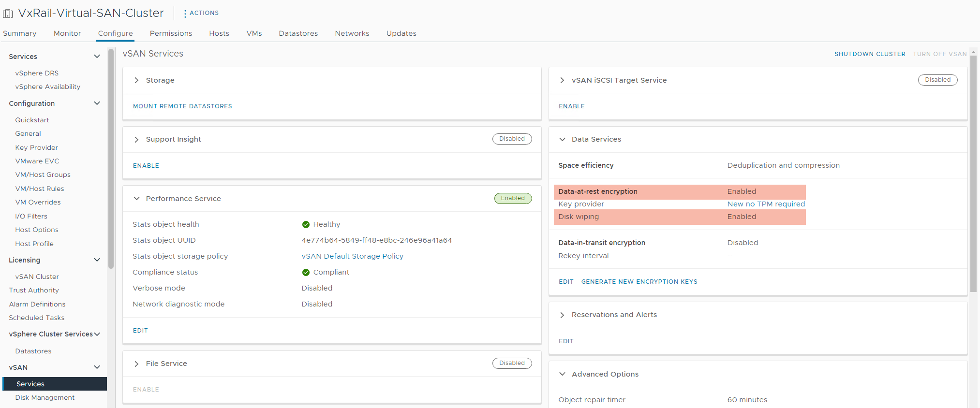The height and width of the screenshot is (408, 980).
Task: Click the main panel vertical scrollbar
Action: [x=973, y=174]
